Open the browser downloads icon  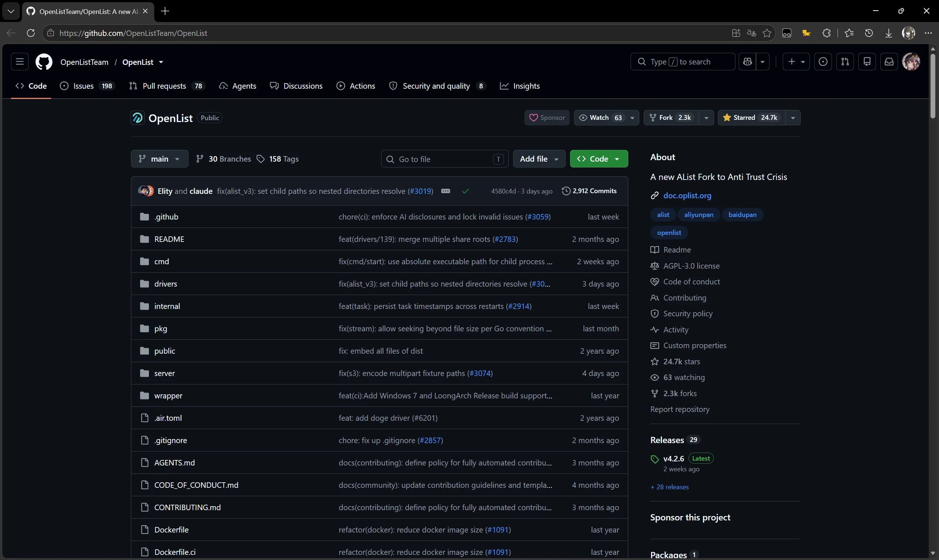click(x=888, y=33)
